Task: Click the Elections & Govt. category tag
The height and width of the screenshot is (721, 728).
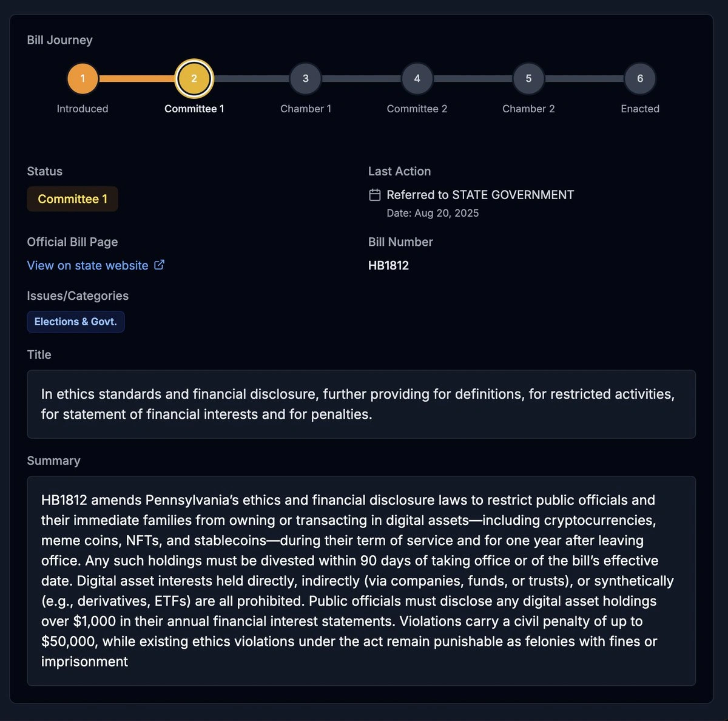Action: point(76,322)
